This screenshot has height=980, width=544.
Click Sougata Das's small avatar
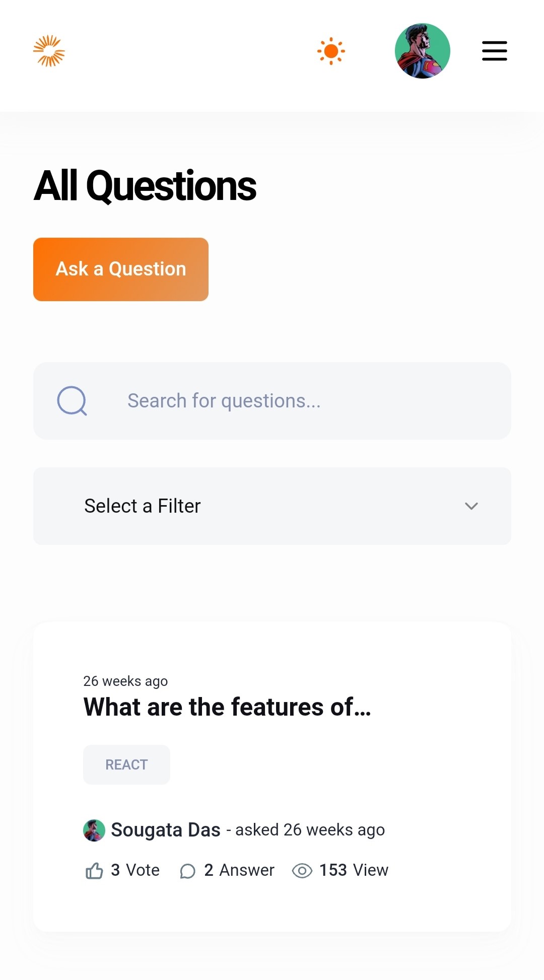tap(94, 830)
